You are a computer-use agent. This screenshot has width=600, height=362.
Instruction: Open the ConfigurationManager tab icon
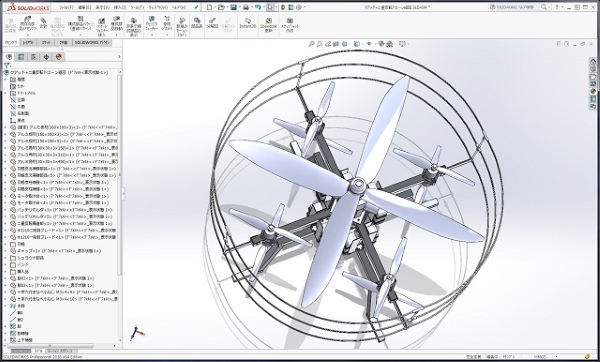tap(33, 57)
